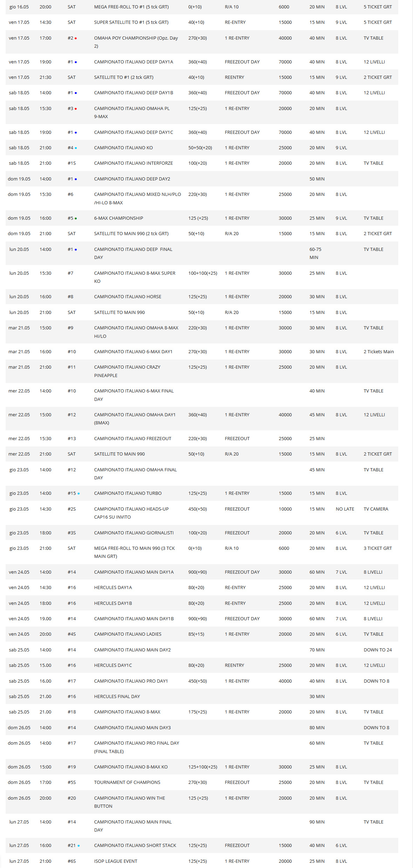Viewport: 413px width, 868px height.
Task: Click Super Satellite to #1 event name
Action: [x=131, y=22]
